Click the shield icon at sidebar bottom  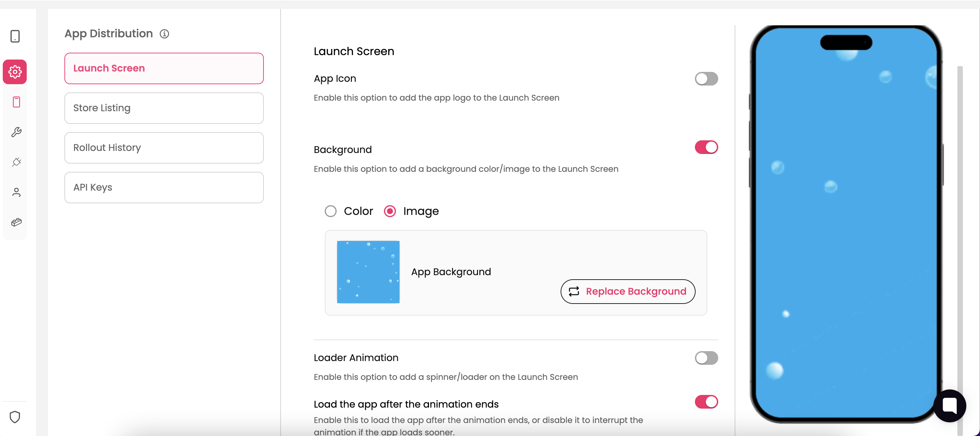[x=15, y=417]
